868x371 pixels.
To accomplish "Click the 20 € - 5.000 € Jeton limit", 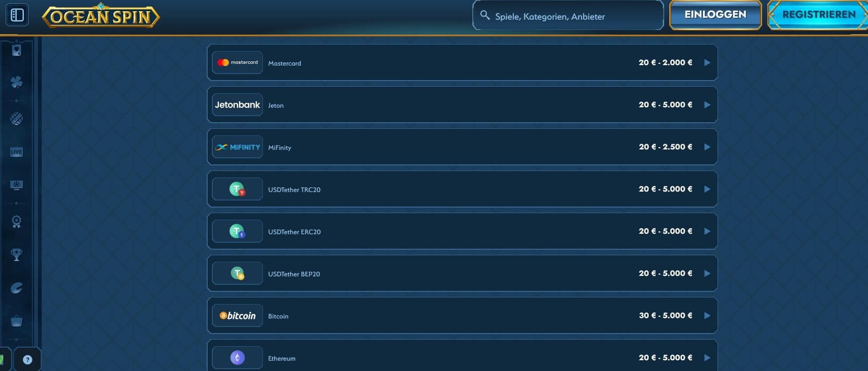I will pyautogui.click(x=665, y=104).
